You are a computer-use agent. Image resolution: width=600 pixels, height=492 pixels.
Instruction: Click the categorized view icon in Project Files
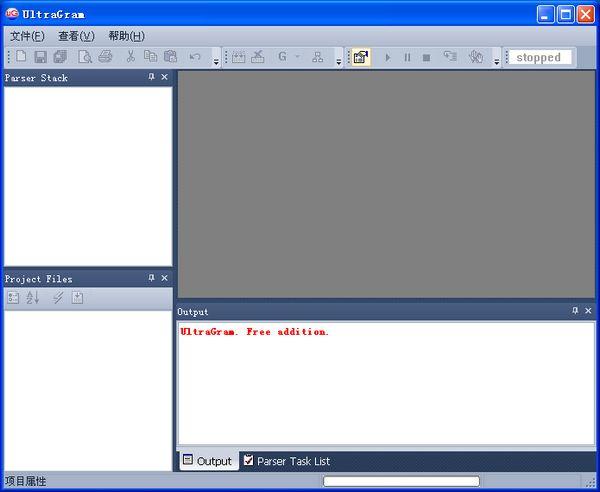(x=14, y=298)
